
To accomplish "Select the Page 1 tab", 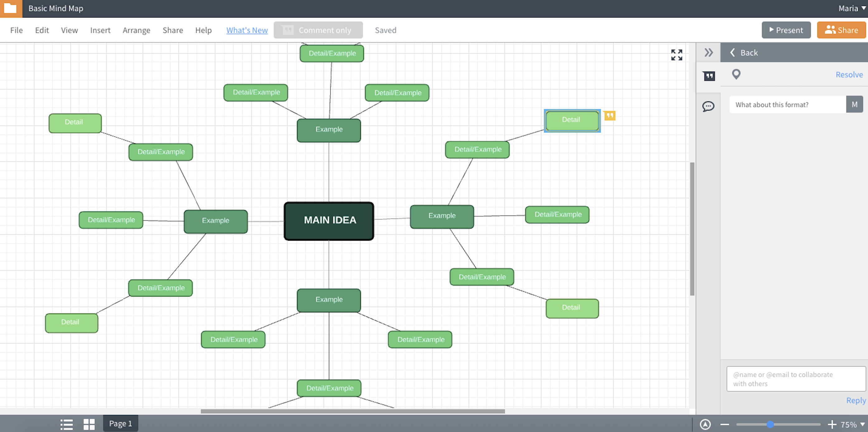I will coord(120,424).
